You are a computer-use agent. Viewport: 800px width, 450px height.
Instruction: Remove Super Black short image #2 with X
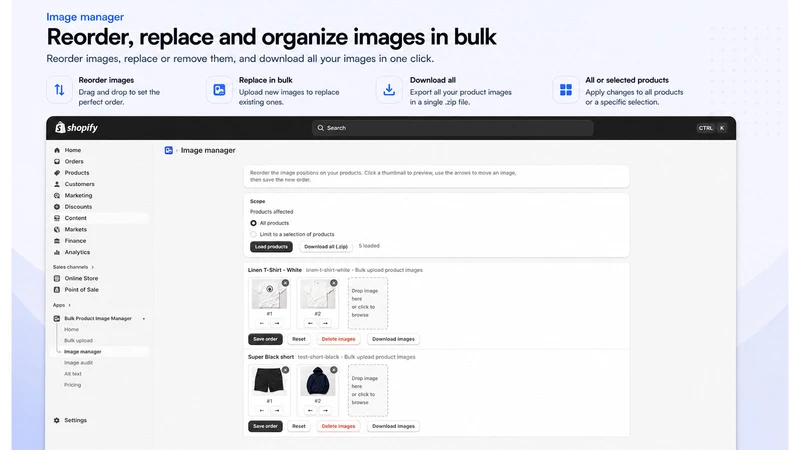[x=334, y=370]
